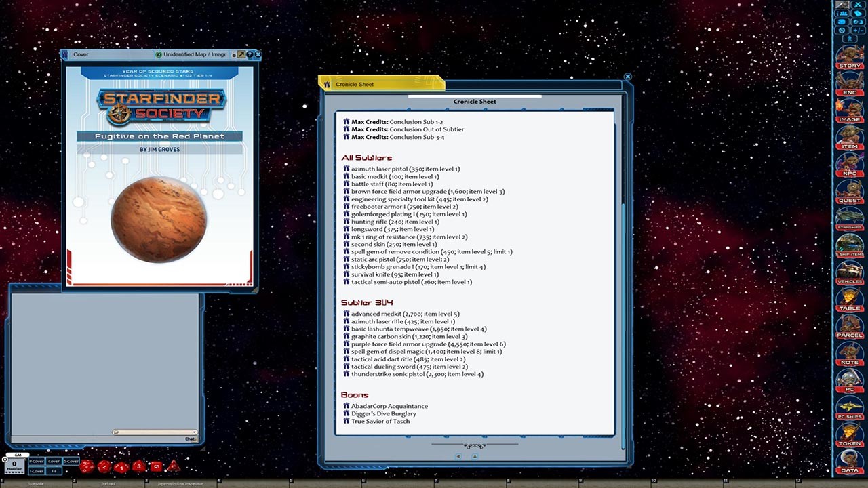This screenshot has height=488, width=868.
Task: Toggle the lock icon on Cover window
Action: point(233,54)
